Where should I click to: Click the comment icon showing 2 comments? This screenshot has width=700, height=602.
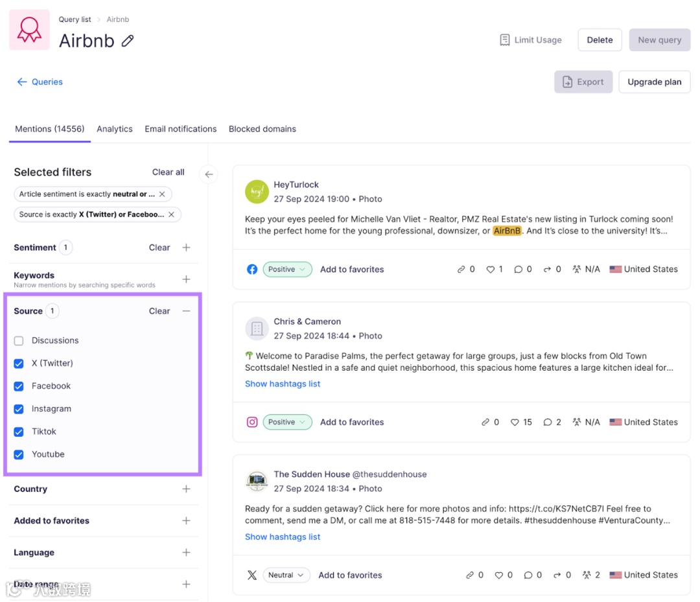click(x=547, y=422)
